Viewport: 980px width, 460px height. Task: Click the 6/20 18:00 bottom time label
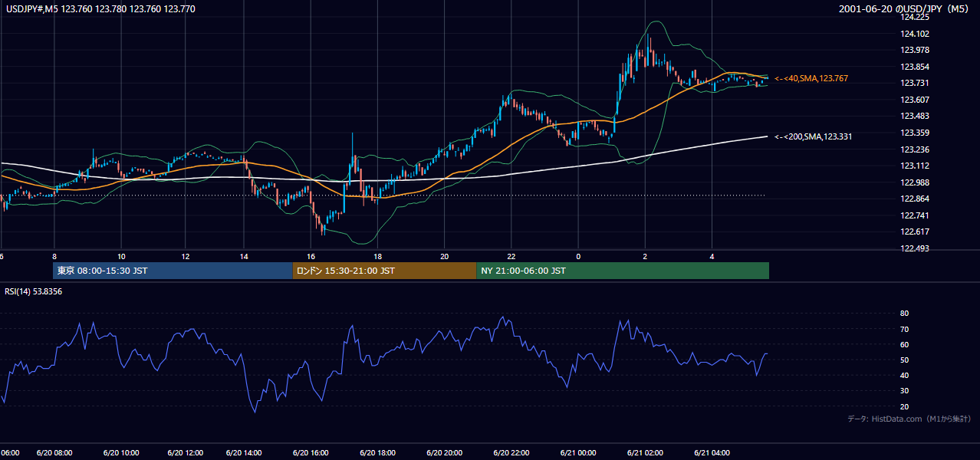379,453
